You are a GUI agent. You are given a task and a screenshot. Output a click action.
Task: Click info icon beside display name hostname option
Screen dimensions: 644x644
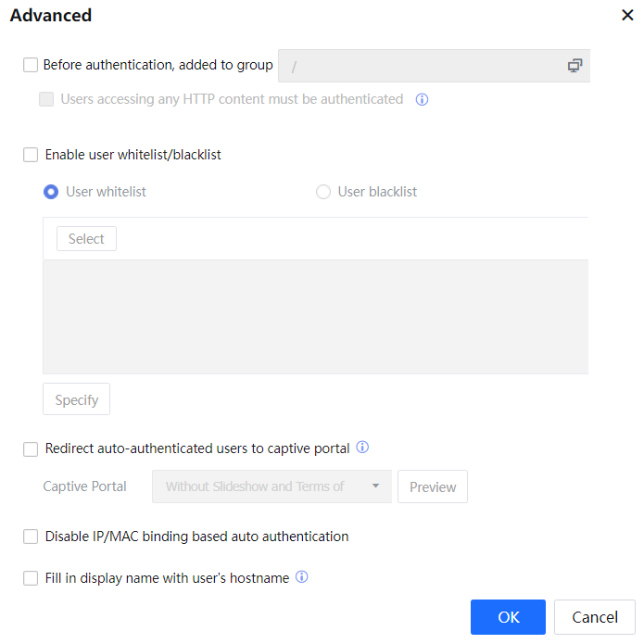pos(301,577)
